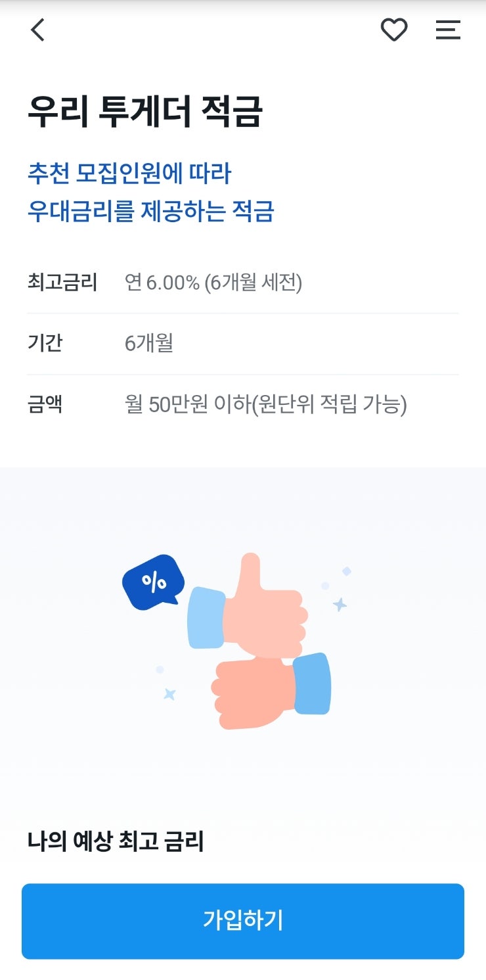Click the star sparkle right of thumbs
The width and height of the screenshot is (486, 980).
[x=340, y=604]
